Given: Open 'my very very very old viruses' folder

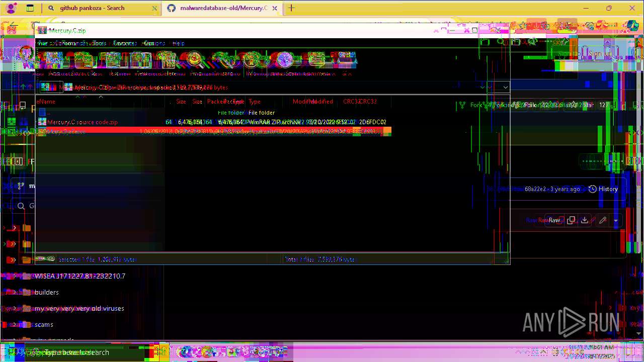Looking at the screenshot, I should 79,308.
